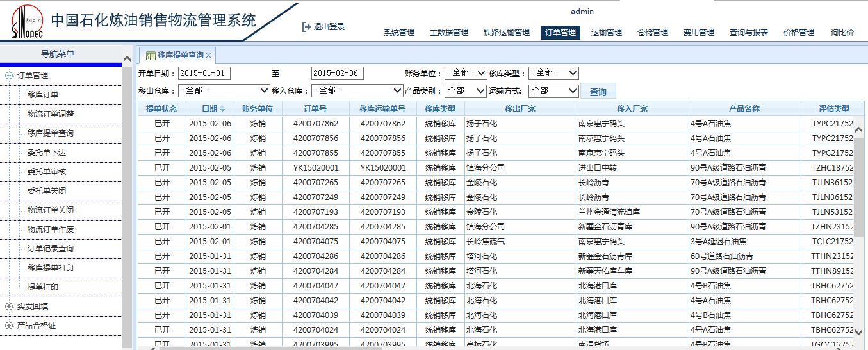868x350 pixels.
Task: Sort by 订单号 column header
Action: 316,109
